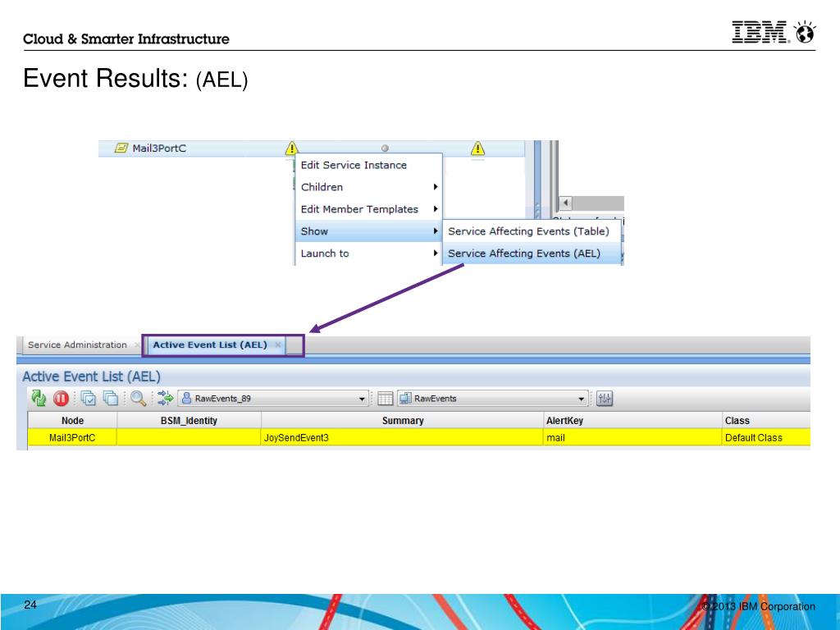Expand the Children submenu
This screenshot has height=630, width=840.
point(368,187)
